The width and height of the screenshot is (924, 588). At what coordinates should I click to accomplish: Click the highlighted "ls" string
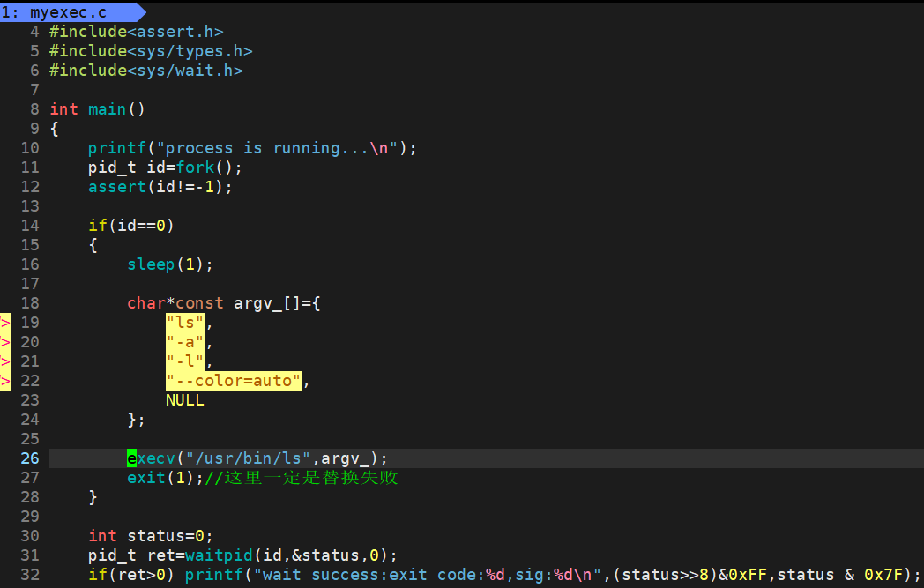[185, 323]
